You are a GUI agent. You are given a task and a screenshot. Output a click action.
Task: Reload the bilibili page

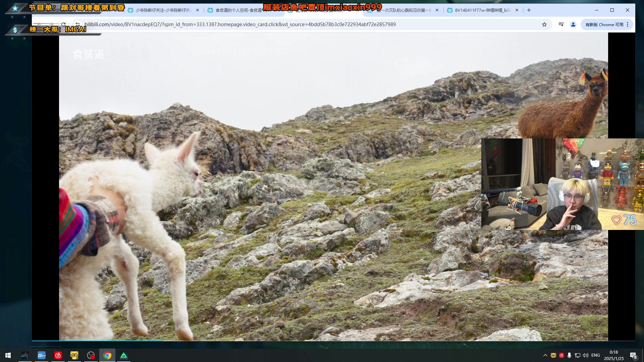point(63,24)
